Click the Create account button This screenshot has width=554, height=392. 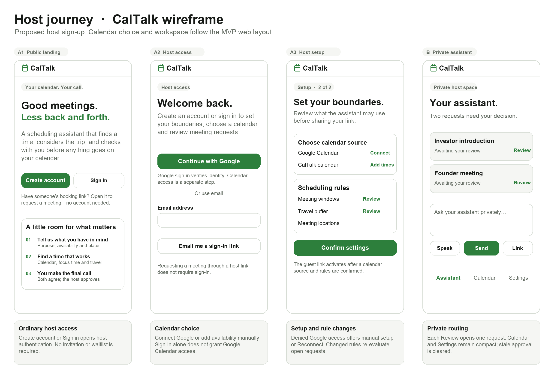[x=45, y=180]
